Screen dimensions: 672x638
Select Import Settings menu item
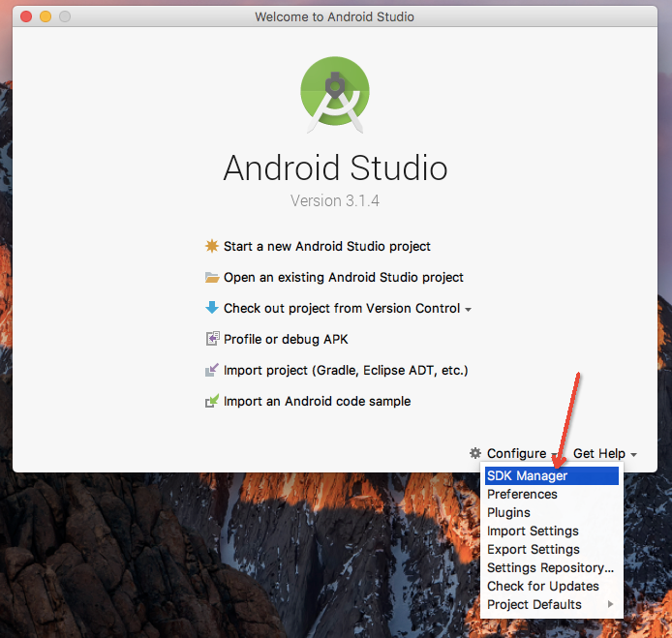(552, 531)
